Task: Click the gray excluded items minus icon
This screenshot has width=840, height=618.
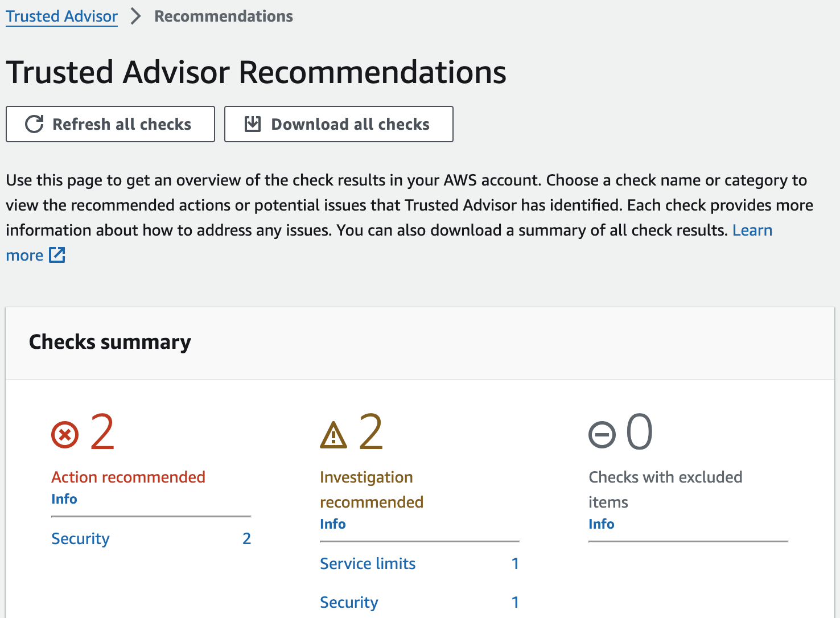Action: pyautogui.click(x=602, y=435)
